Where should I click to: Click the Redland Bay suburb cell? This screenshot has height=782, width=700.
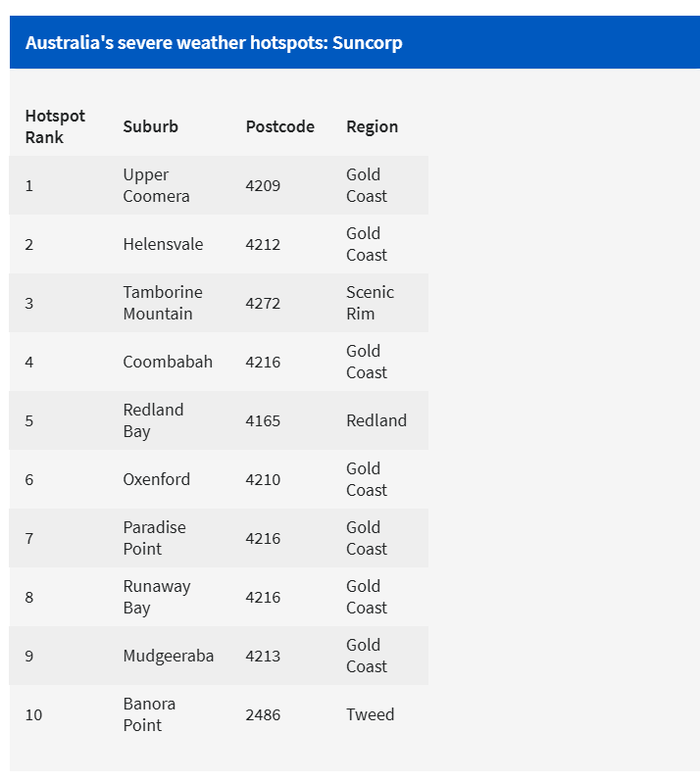[153, 420]
